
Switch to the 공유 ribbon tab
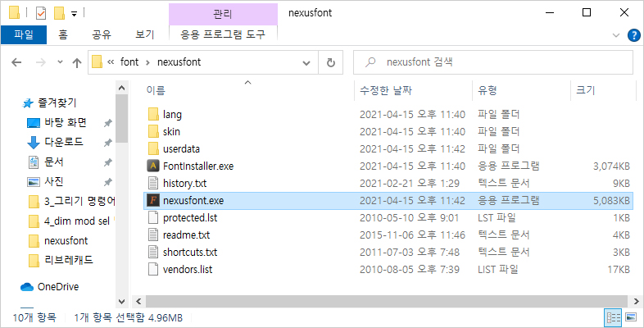[101, 34]
